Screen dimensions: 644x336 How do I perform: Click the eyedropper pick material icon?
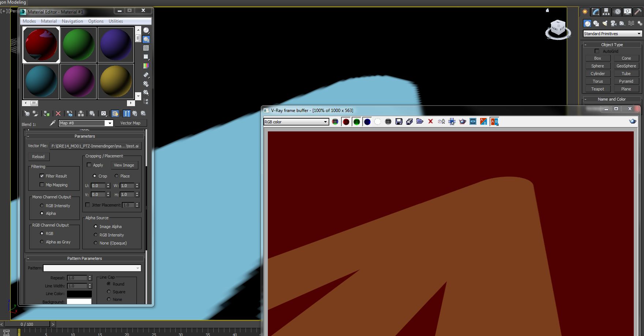coord(53,123)
